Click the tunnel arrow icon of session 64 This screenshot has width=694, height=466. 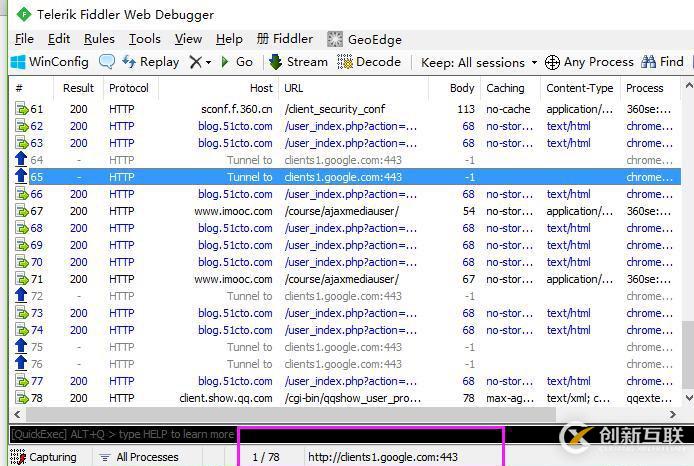pyautogui.click(x=21, y=159)
